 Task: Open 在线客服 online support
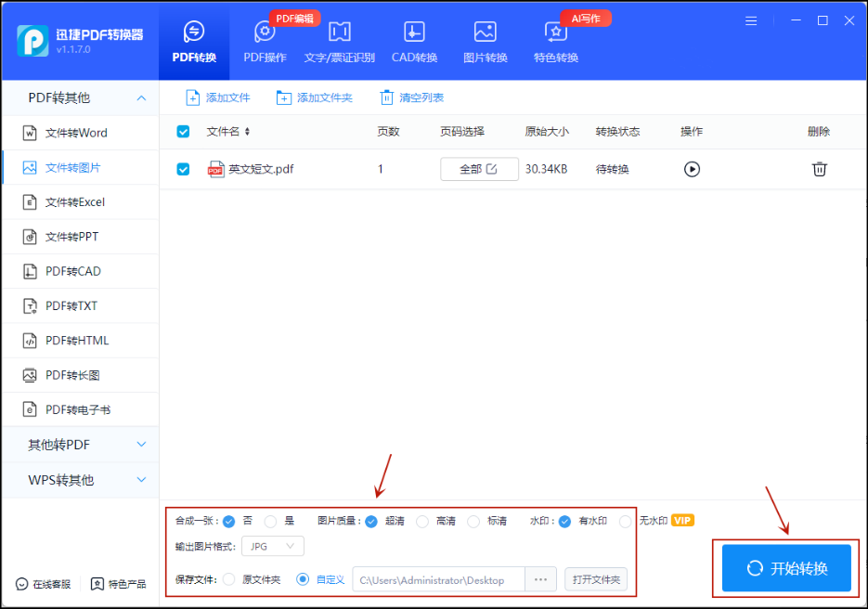[x=44, y=584]
